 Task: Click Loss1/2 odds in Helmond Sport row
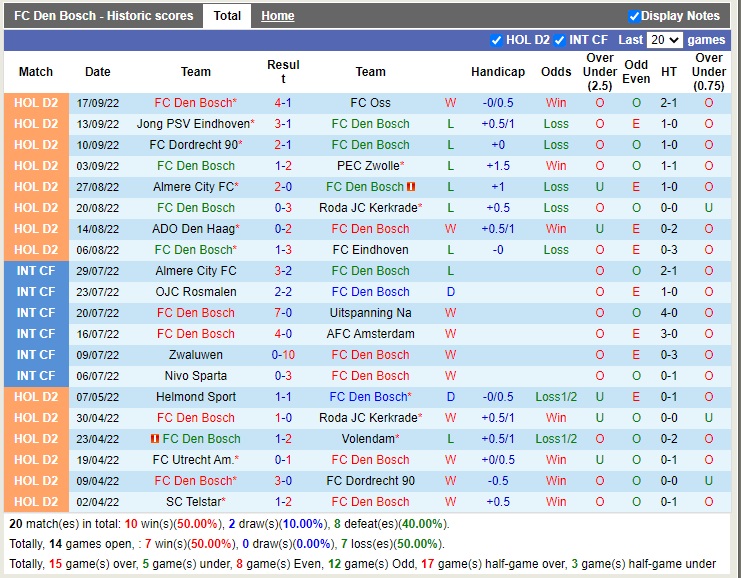[x=556, y=397]
